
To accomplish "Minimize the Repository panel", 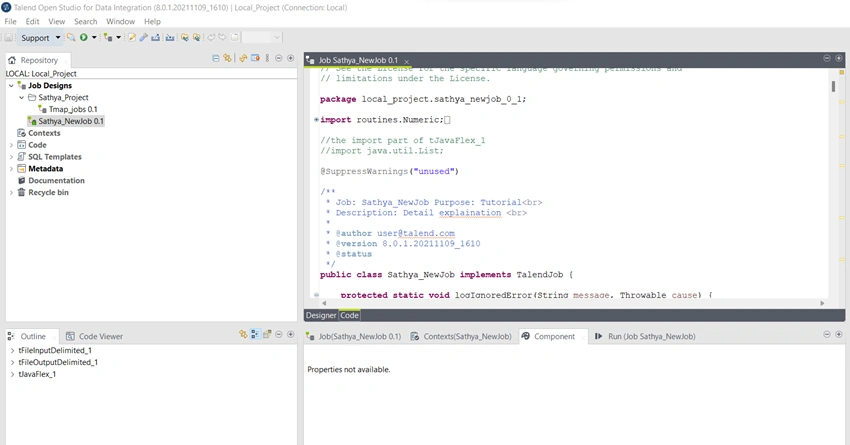I will coord(279,58).
